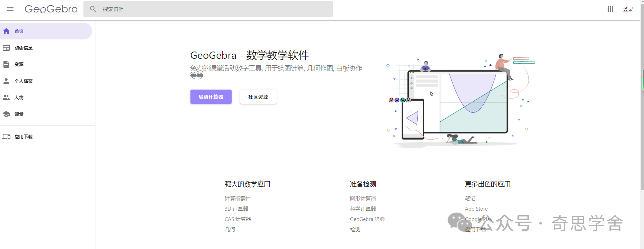This screenshot has width=644, height=249.
Task: Open the GeoGebra 经典 link
Action: (x=367, y=219)
